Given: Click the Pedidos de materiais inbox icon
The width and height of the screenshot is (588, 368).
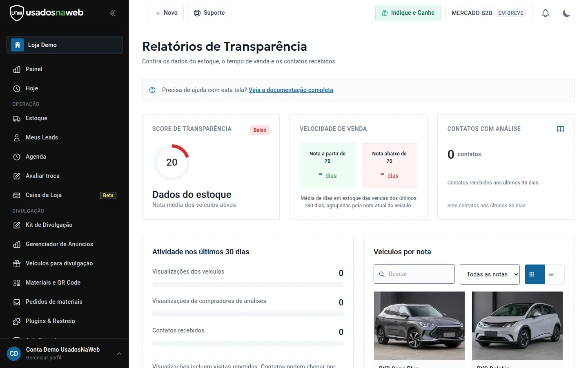Looking at the screenshot, I should [17, 302].
